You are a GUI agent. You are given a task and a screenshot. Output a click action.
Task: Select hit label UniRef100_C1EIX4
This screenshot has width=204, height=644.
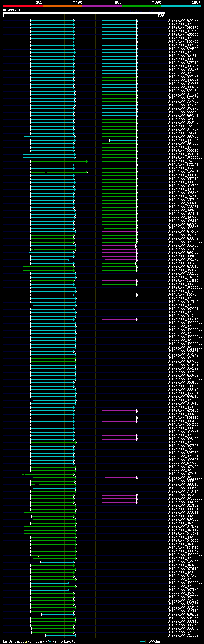pos(183,249)
